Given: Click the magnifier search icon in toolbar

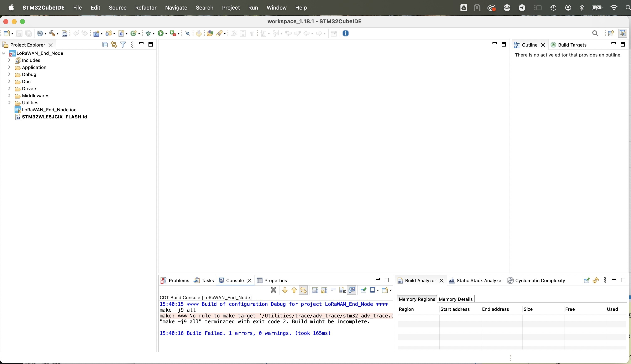Looking at the screenshot, I should (x=595, y=33).
